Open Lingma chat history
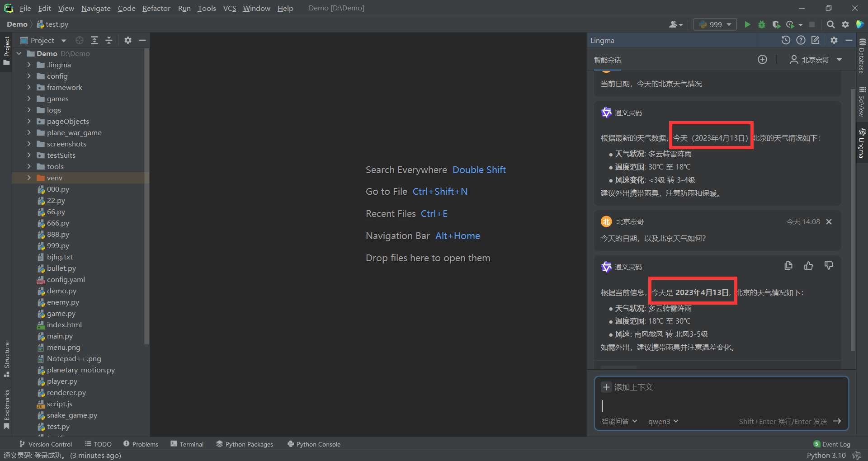This screenshot has width=868, height=461. pos(786,40)
